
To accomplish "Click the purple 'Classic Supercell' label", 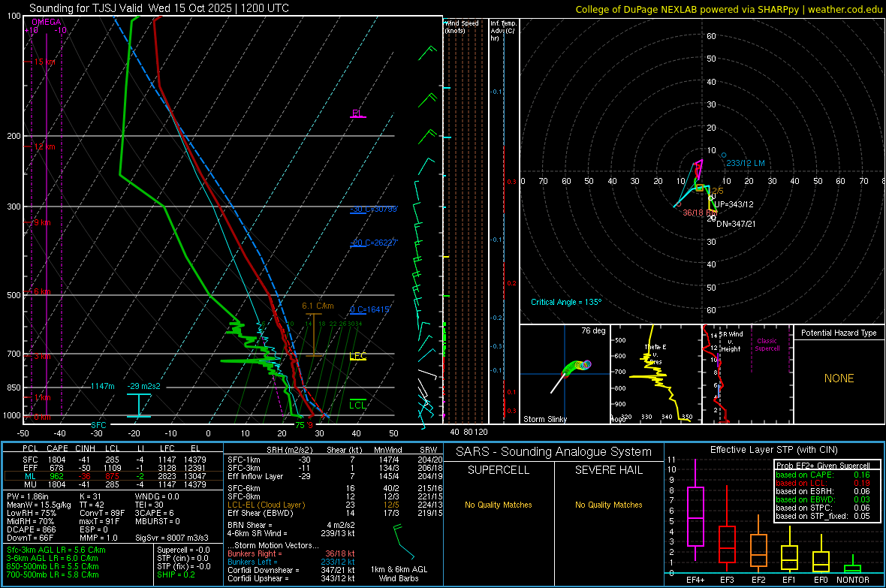I will pyautogui.click(x=767, y=345).
